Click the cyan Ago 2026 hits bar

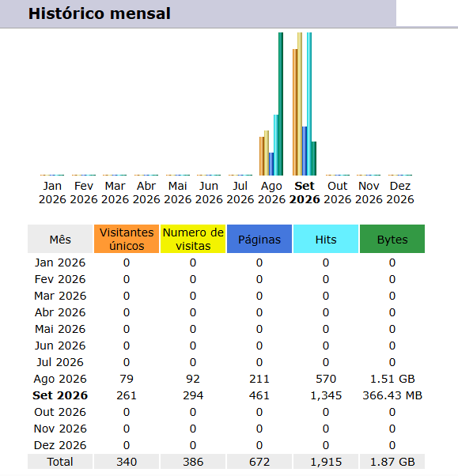click(x=276, y=145)
